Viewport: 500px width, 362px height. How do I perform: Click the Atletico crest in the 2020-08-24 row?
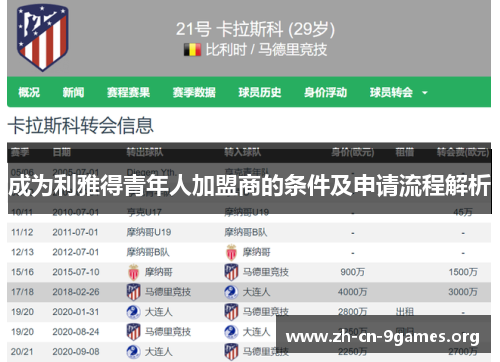tap(133, 332)
